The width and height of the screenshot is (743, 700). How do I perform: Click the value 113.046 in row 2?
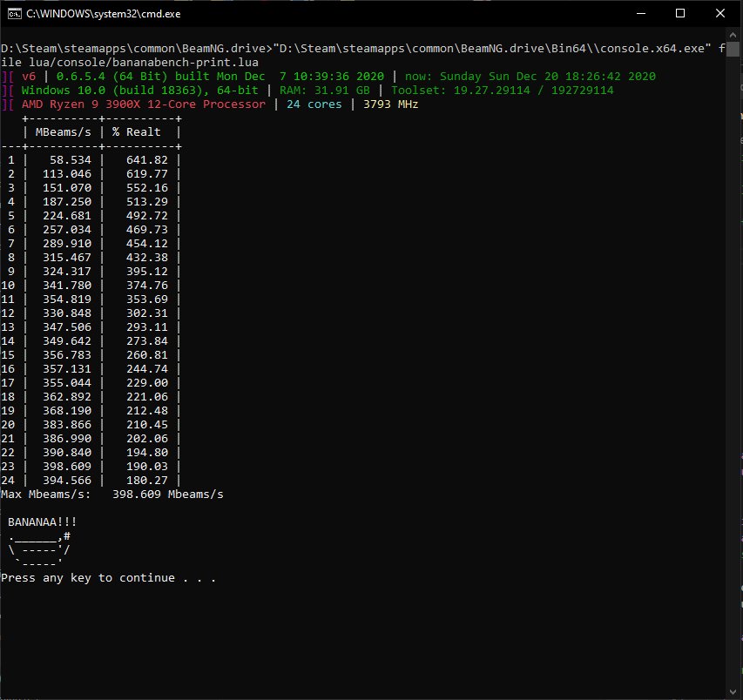point(67,174)
